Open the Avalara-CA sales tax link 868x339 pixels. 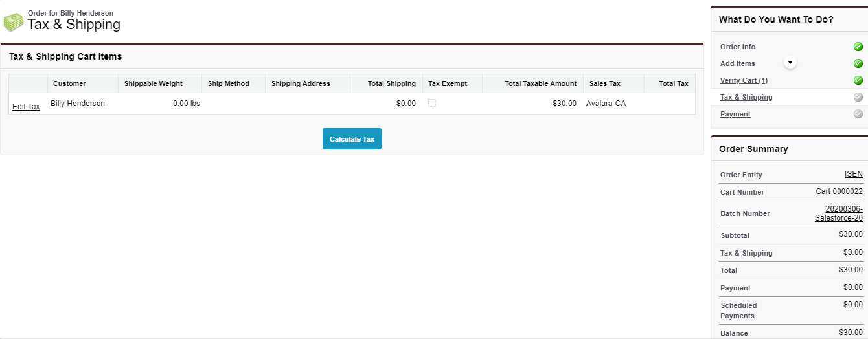pyautogui.click(x=606, y=104)
